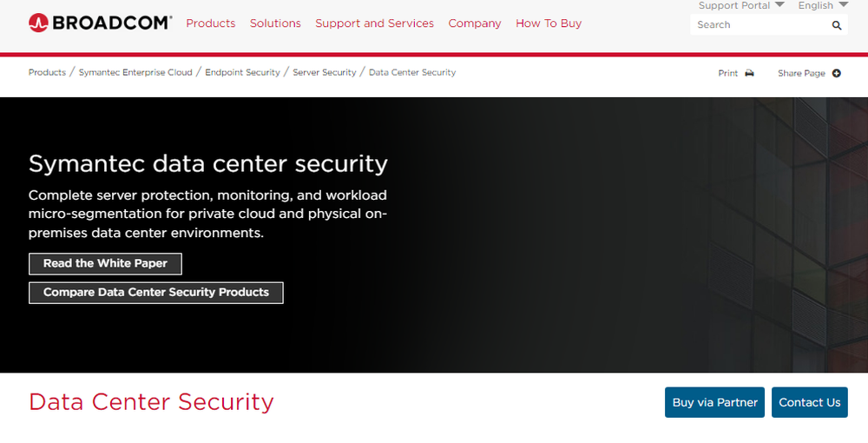
Task: Click the printer icon
Action: point(749,73)
